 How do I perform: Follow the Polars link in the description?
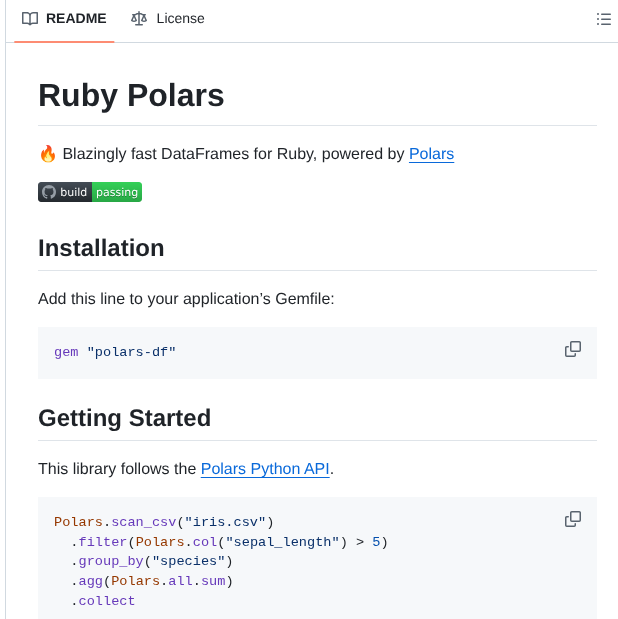click(431, 154)
